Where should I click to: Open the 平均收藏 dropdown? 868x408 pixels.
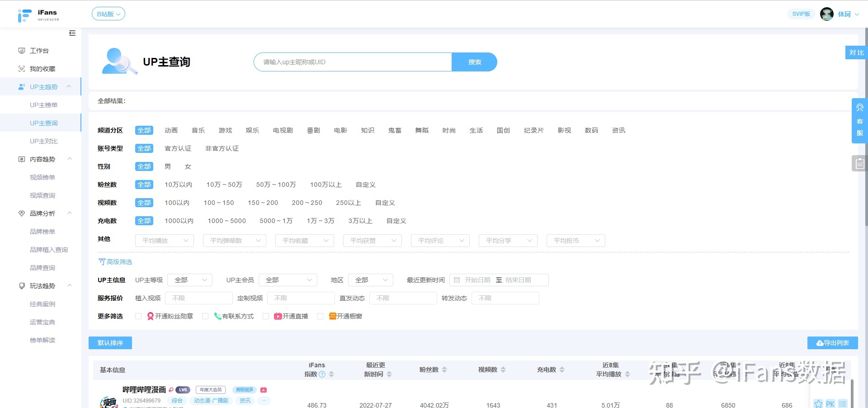coord(305,241)
